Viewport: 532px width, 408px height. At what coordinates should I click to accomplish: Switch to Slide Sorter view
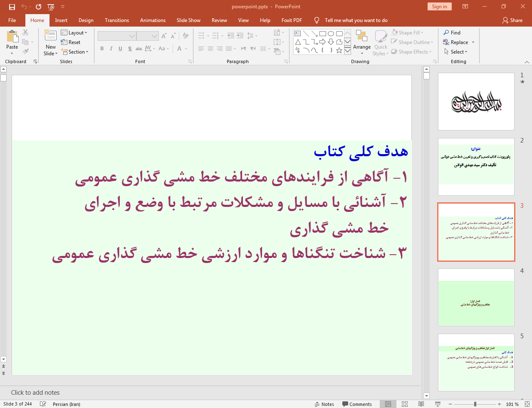point(404,404)
